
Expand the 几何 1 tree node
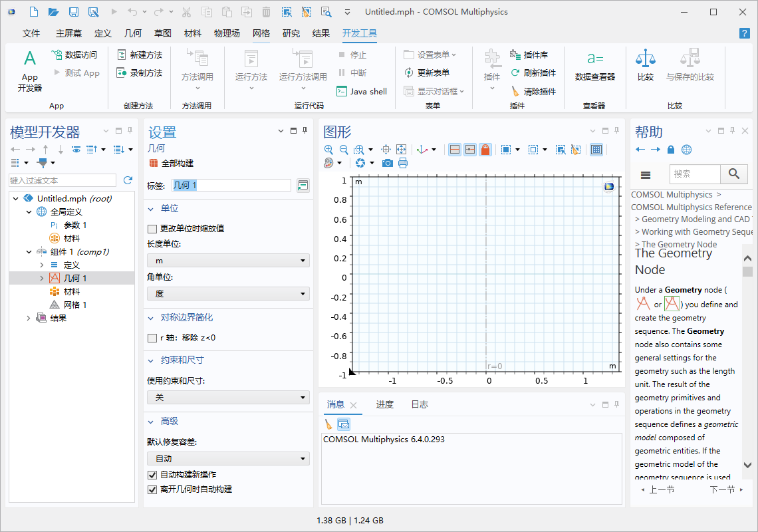coord(42,278)
